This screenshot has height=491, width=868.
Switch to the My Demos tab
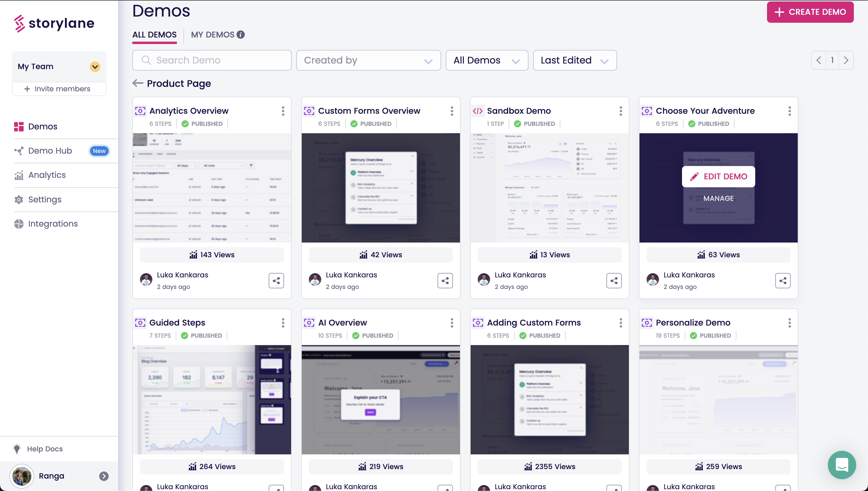pos(213,34)
